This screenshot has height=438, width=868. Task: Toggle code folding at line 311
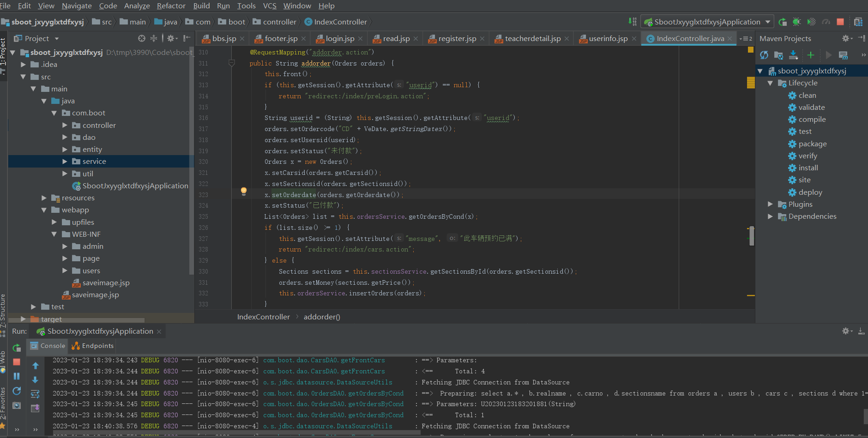(232, 63)
